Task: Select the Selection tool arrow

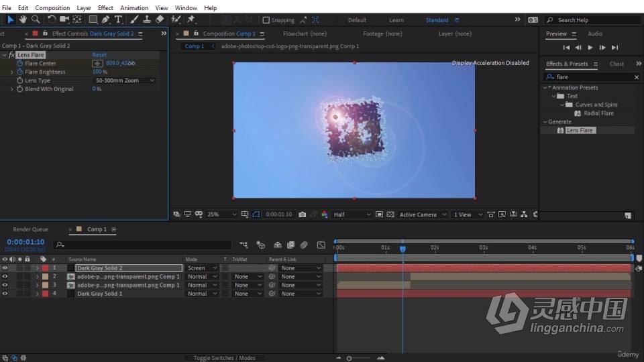Action: pos(10,19)
